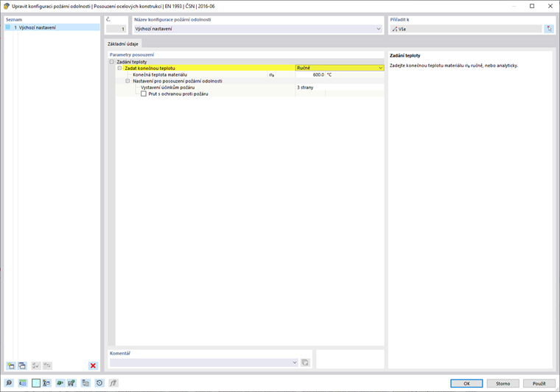
Task: Click the pick objects icon next to Vše
Action: coord(549,29)
